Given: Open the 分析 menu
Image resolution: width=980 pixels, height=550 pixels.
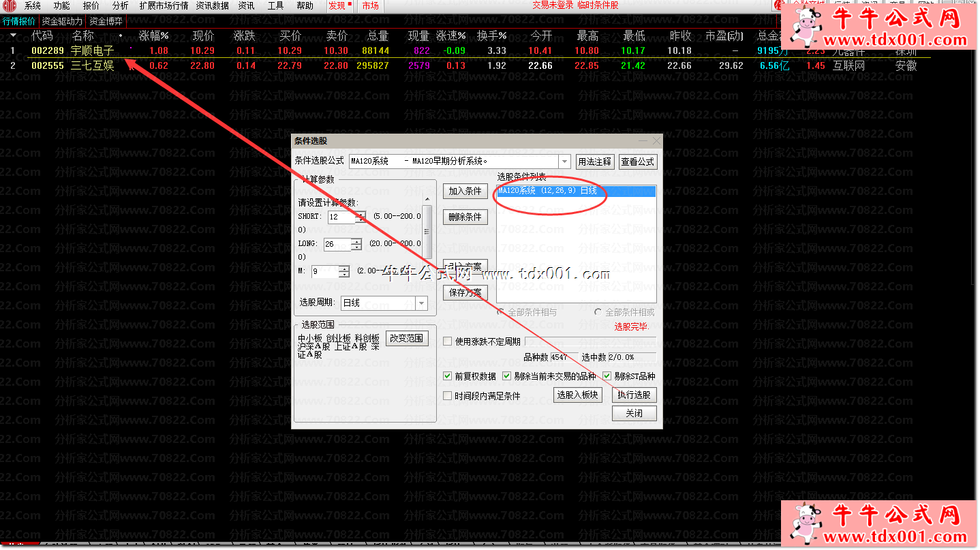Looking at the screenshot, I should [x=120, y=6].
